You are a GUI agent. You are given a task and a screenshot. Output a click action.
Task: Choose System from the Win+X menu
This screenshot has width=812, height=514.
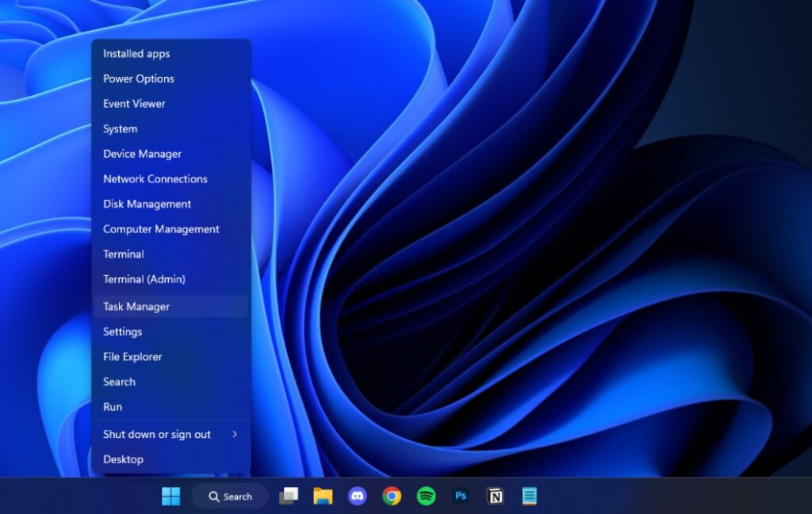[x=171, y=128]
